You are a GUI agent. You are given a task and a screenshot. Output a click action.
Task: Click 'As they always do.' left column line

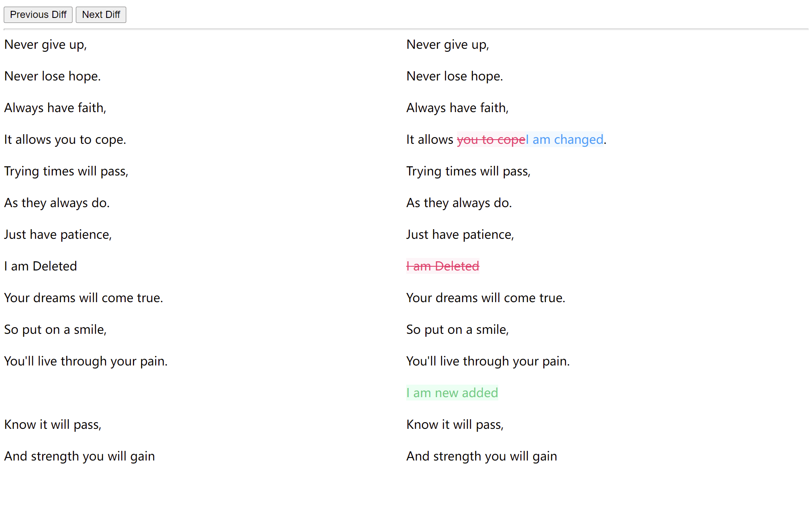57,203
